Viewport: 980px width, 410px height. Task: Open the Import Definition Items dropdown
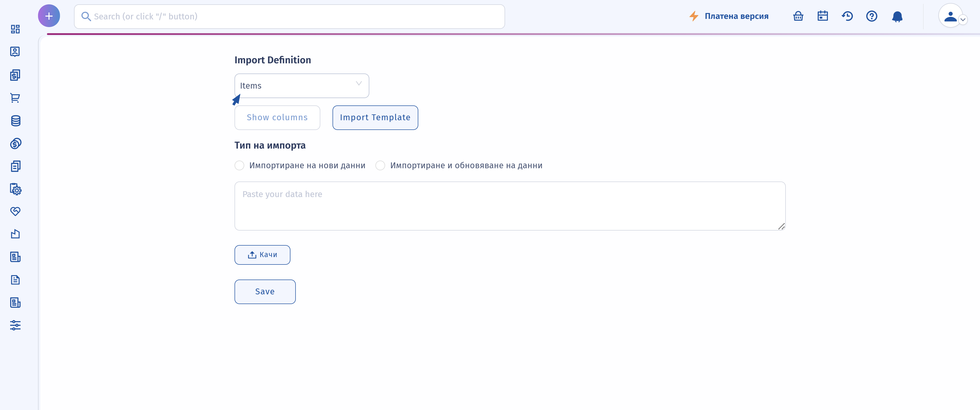pyautogui.click(x=302, y=86)
